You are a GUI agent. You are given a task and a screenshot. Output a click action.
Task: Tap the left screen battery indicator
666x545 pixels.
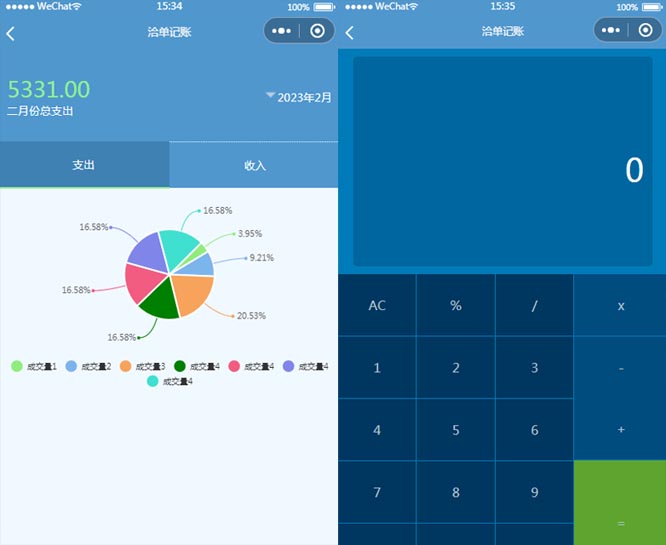coord(324,7)
